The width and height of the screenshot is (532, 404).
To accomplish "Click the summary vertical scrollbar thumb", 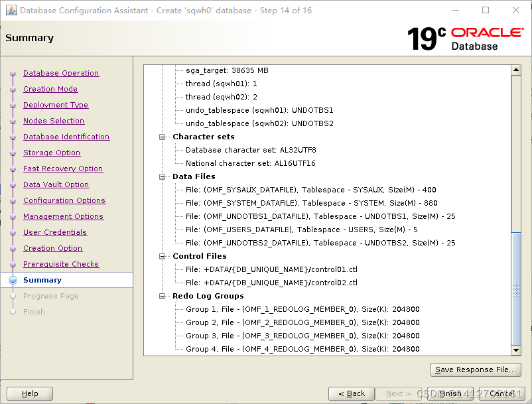I will [516, 289].
